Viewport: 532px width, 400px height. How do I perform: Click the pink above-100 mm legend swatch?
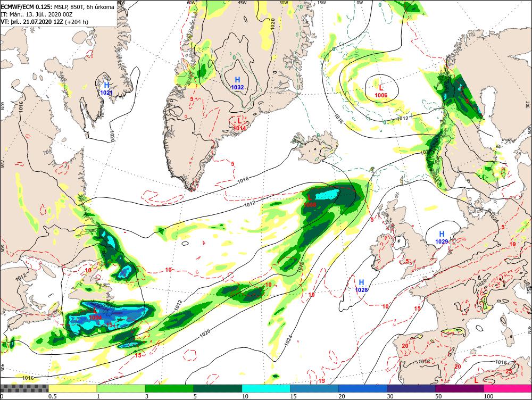508,388
